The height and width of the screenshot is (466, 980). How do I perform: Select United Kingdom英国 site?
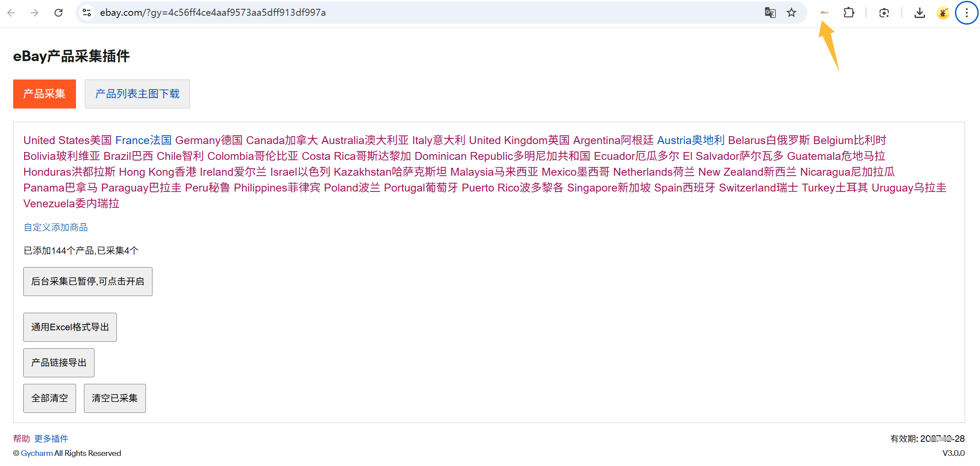[519, 141]
